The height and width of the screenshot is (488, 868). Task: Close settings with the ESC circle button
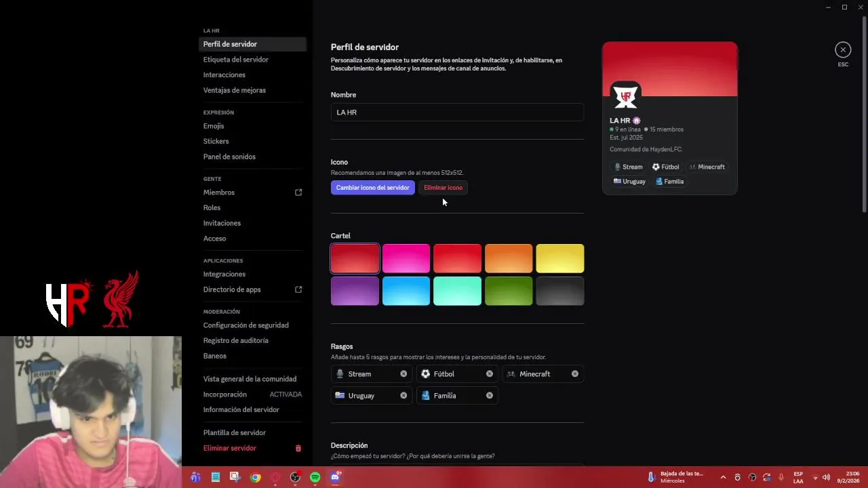pyautogui.click(x=843, y=49)
